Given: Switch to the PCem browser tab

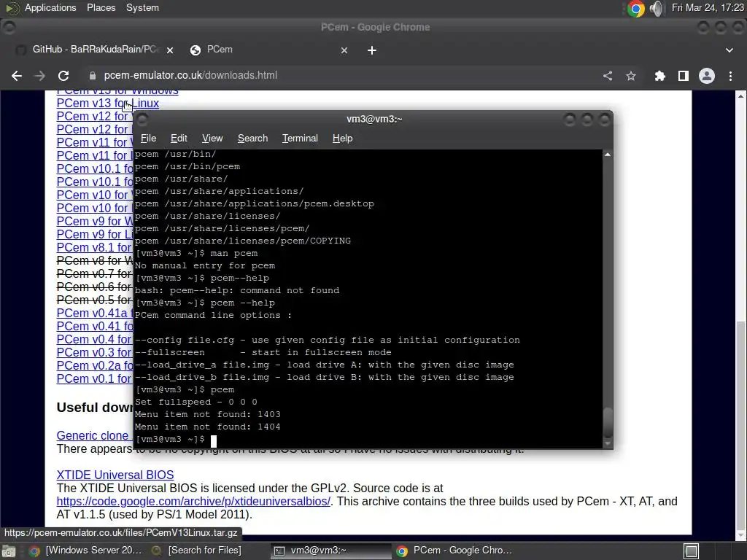Looking at the screenshot, I should coord(268,50).
